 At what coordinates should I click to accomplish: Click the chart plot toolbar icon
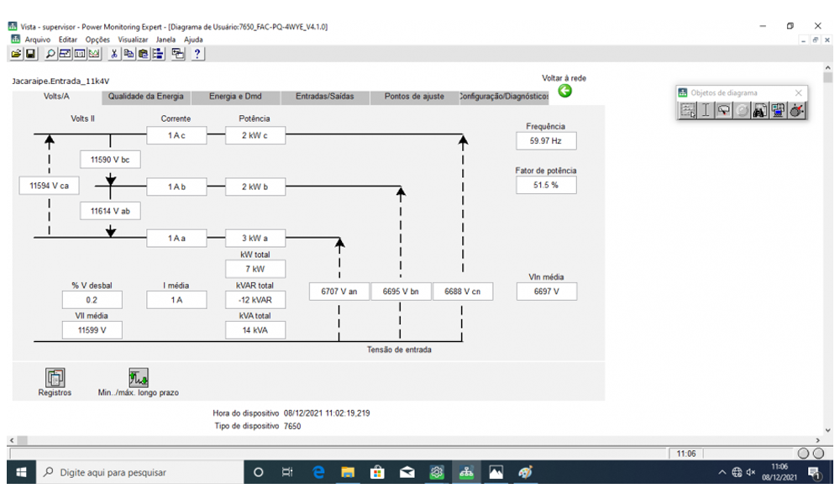pos(95,54)
